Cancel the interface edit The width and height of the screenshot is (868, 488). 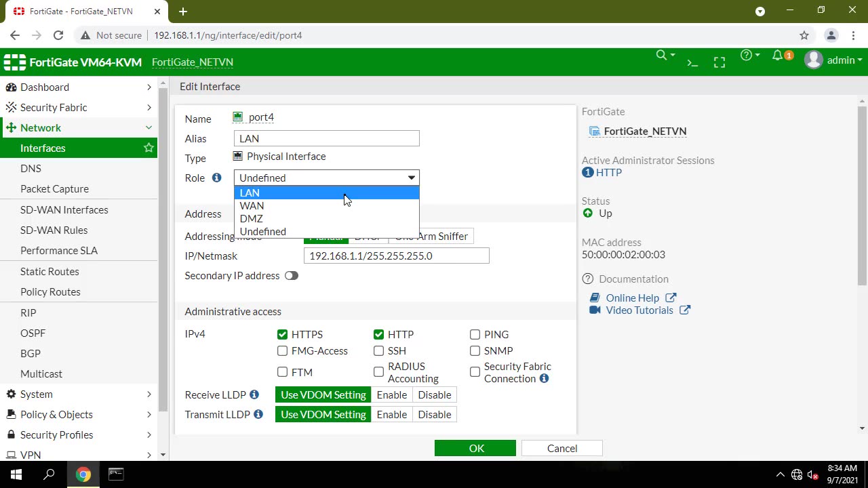point(561,448)
